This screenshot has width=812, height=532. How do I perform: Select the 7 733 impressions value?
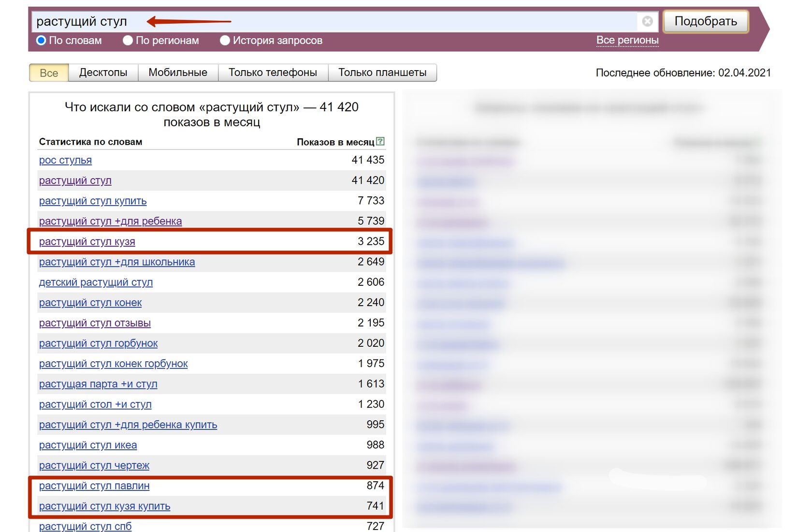click(x=371, y=200)
